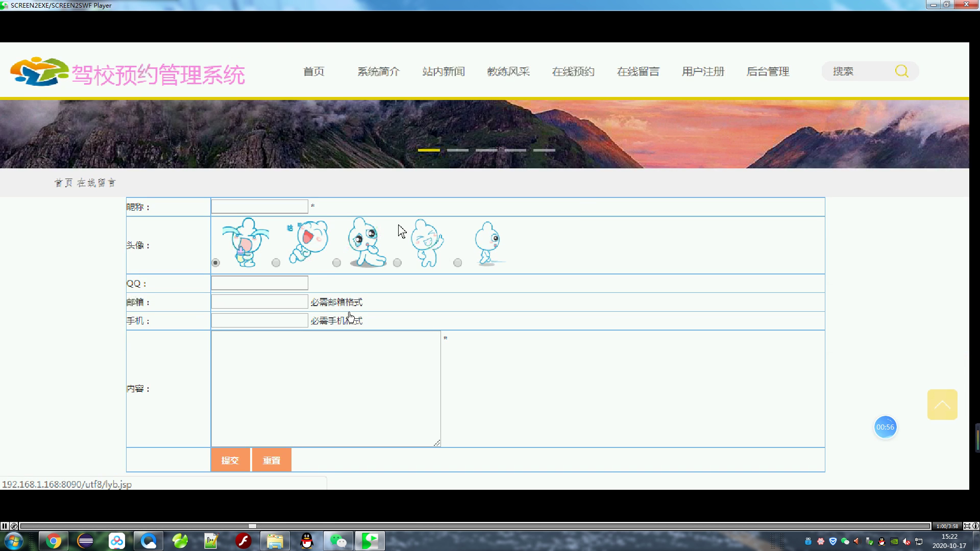Submit the form with the 提交 button
Viewport: 980px width, 551px height.
tap(230, 460)
